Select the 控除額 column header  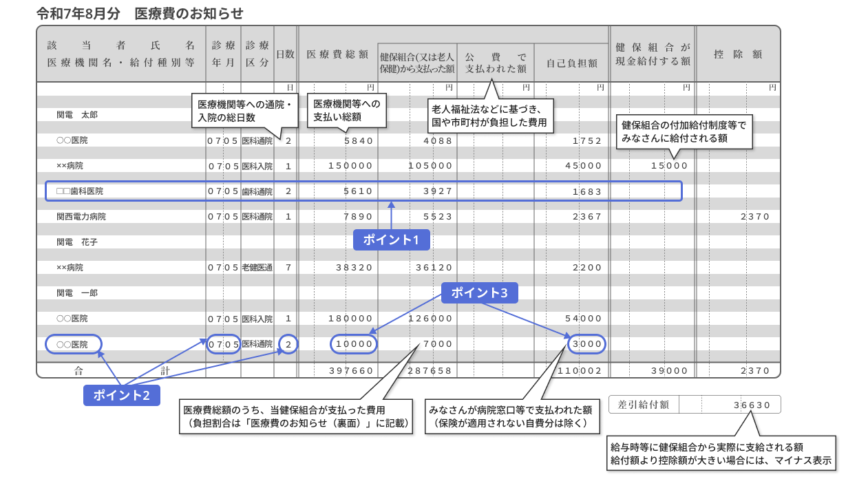[738, 54]
